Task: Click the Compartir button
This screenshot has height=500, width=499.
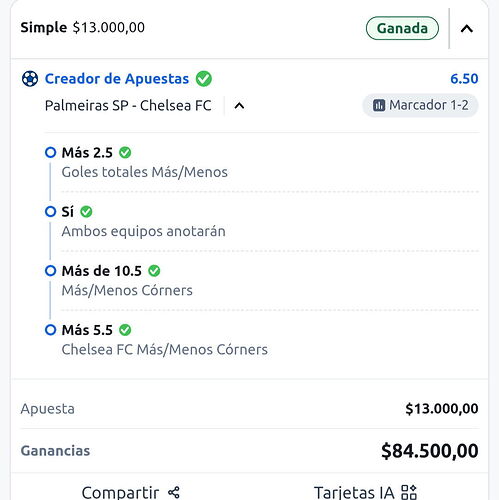Action: (130, 492)
